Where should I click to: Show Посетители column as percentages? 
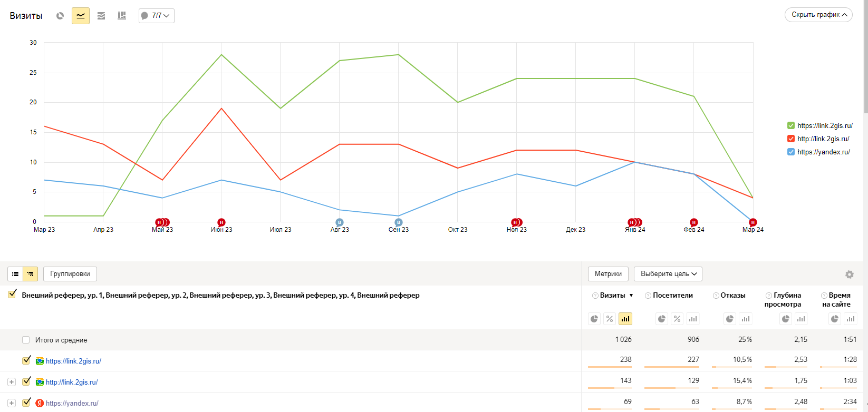coord(677,319)
